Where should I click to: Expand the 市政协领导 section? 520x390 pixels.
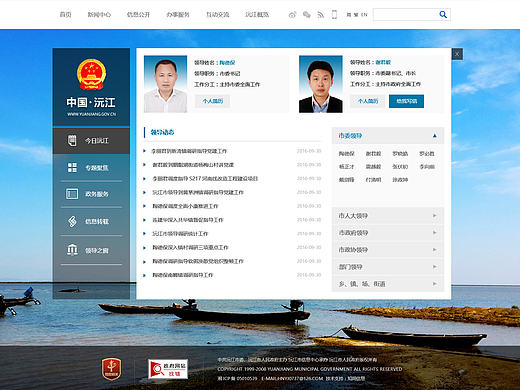tap(388, 250)
